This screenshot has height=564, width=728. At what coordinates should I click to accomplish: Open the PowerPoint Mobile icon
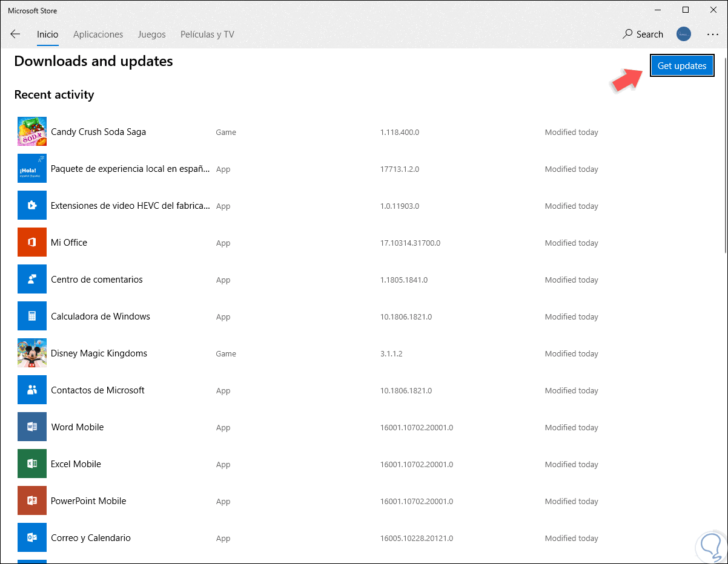click(32, 501)
